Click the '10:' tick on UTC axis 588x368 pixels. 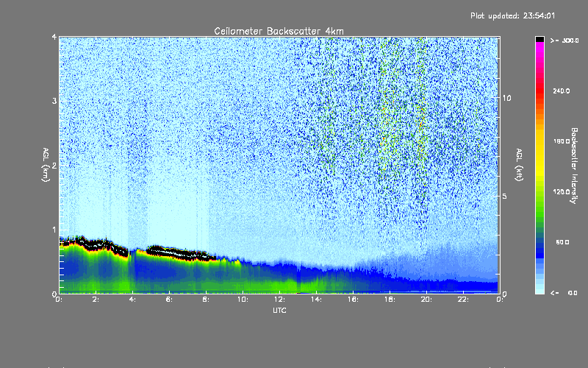[243, 300]
